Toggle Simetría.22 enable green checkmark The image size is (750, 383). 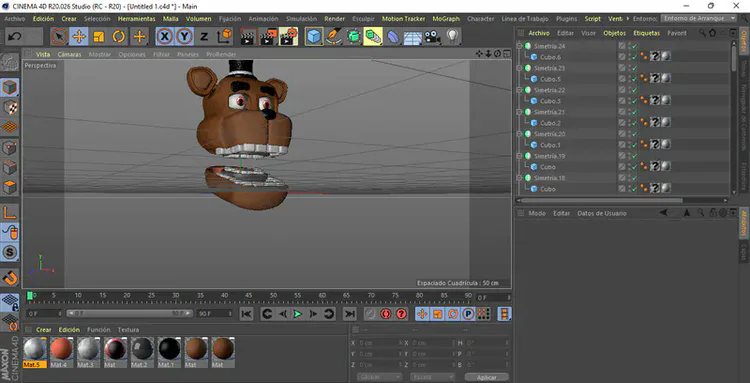click(x=634, y=90)
